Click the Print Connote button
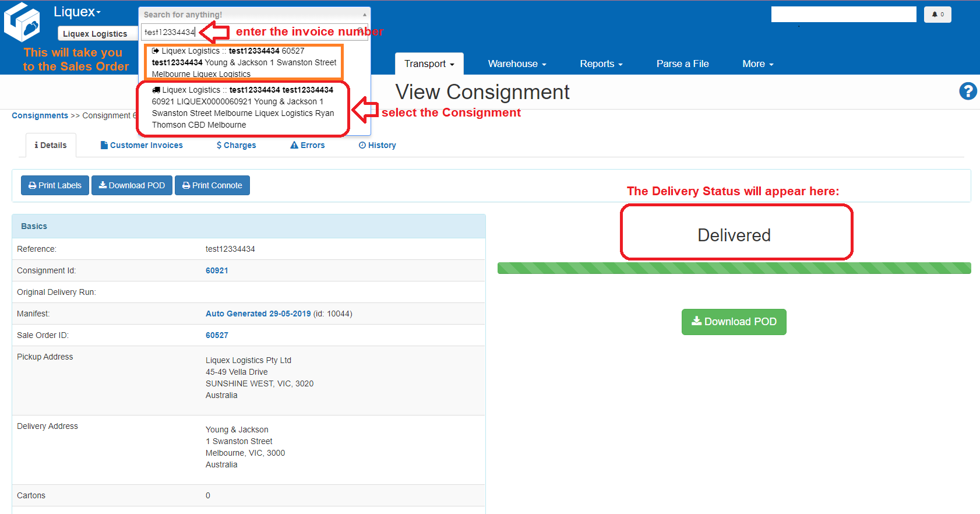This screenshot has height=514, width=980. click(212, 185)
